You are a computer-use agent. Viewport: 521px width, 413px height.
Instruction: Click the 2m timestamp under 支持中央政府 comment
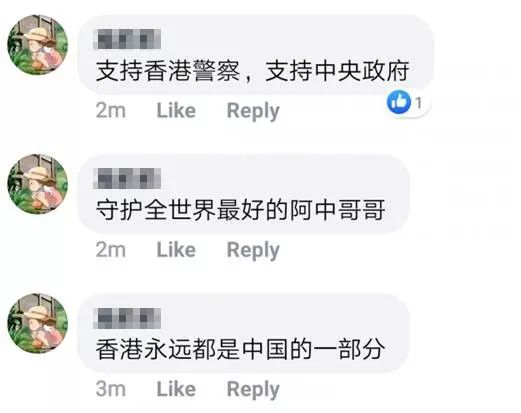[111, 110]
